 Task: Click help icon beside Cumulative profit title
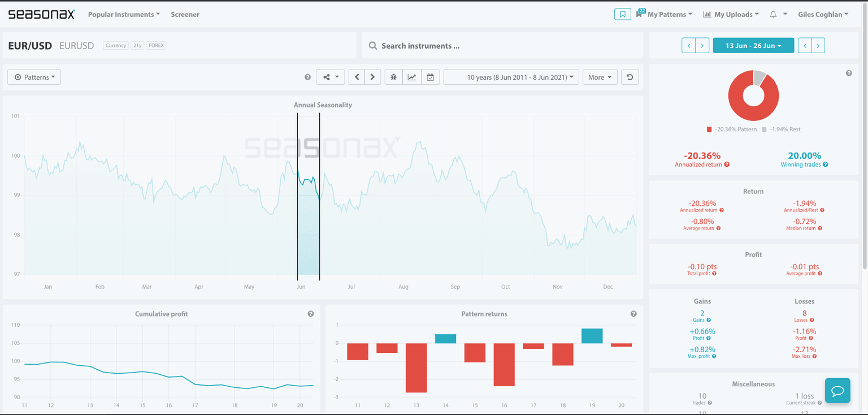[x=310, y=314]
